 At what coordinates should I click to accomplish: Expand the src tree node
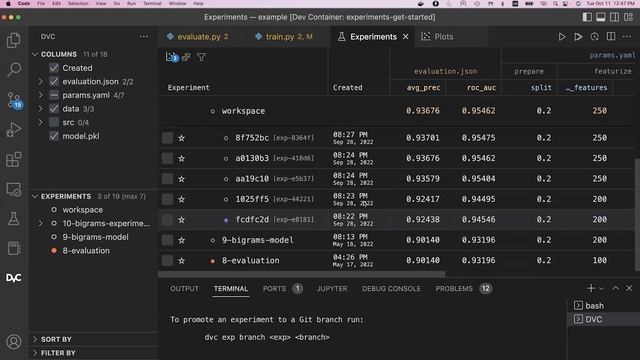(x=40, y=122)
